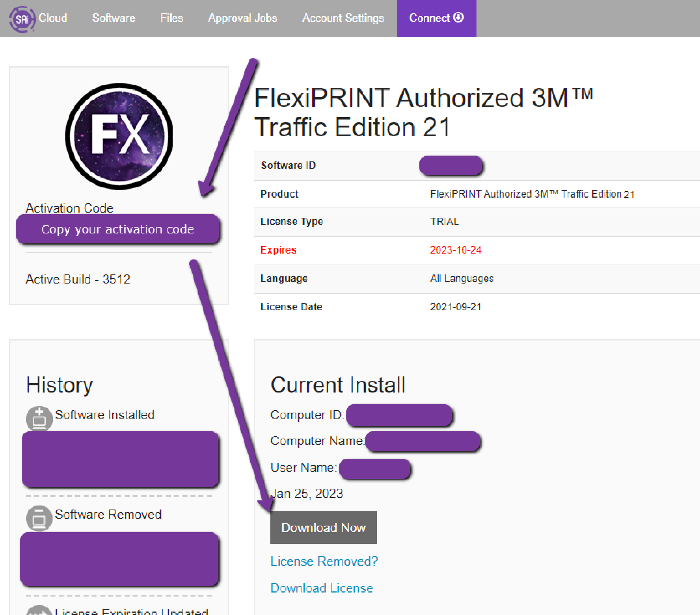
Task: Click the download arrow icon on Connect
Action: 459,17
